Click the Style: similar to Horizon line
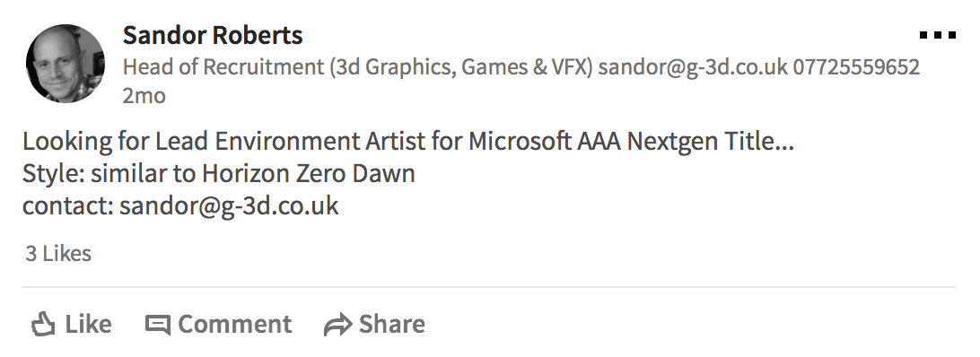This screenshot has width=980, height=357. point(219,173)
